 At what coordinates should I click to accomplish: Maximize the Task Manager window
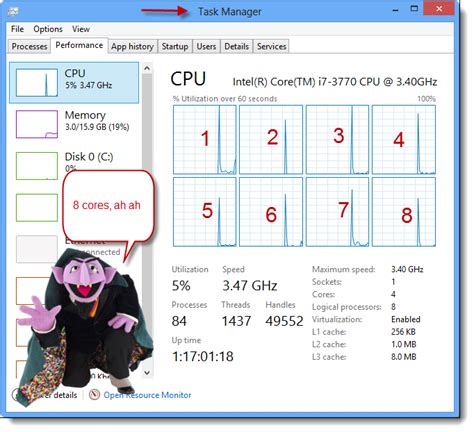[x=414, y=9]
